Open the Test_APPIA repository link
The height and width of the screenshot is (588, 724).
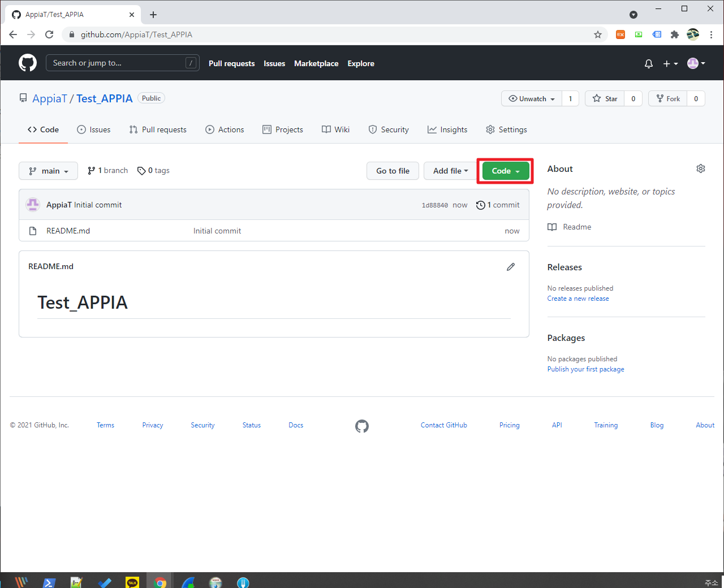click(x=105, y=98)
